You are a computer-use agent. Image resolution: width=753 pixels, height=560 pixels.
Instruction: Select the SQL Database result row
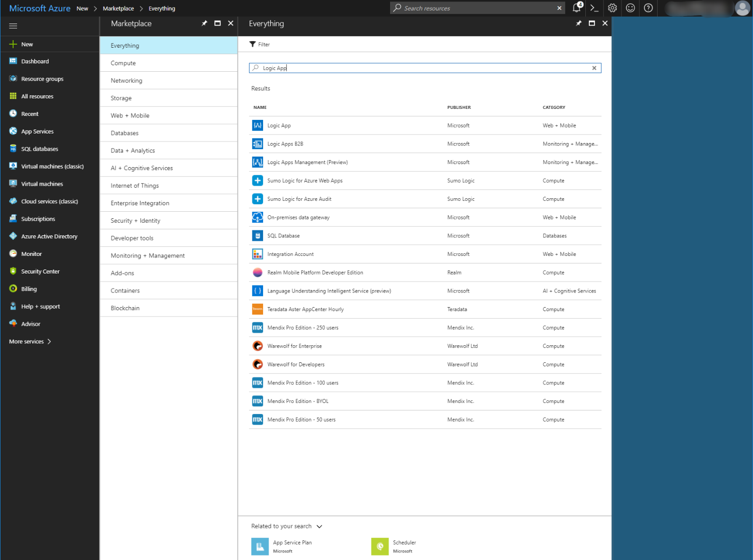[425, 236]
